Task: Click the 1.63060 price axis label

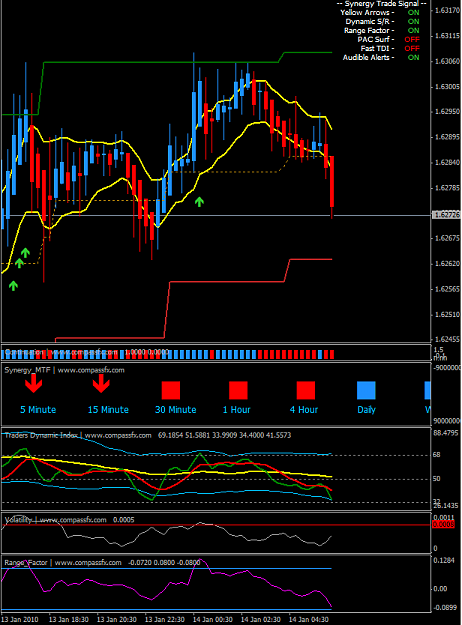Action: pos(447,61)
